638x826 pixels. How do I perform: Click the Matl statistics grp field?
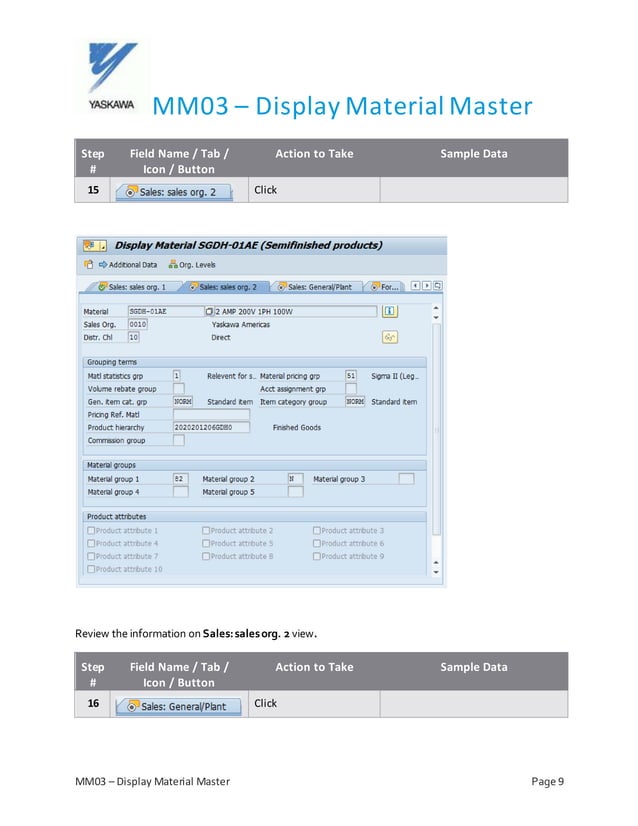pyautogui.click(x=176, y=376)
